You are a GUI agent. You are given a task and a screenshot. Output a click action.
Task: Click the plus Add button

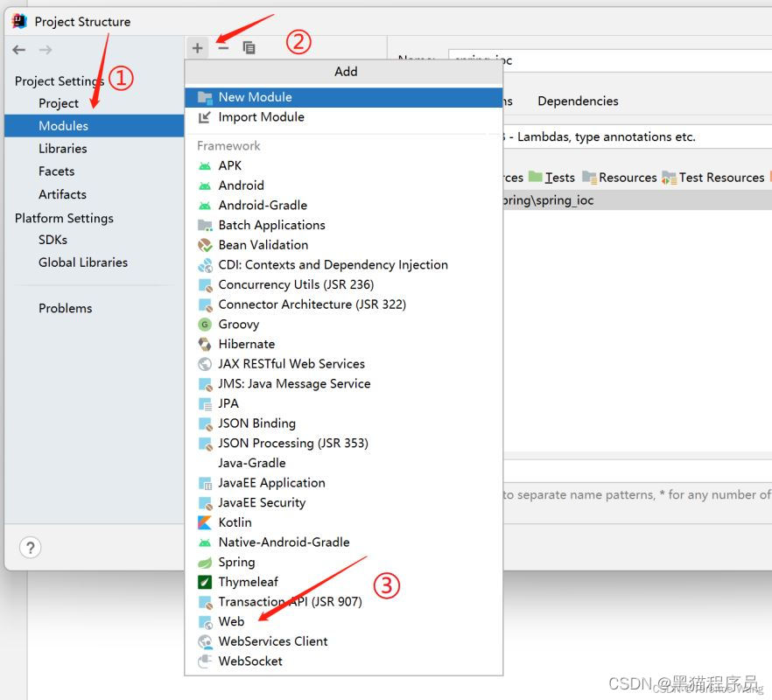click(198, 48)
